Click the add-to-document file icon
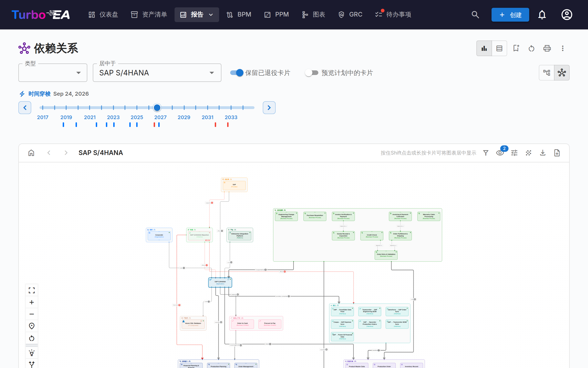 point(557,152)
